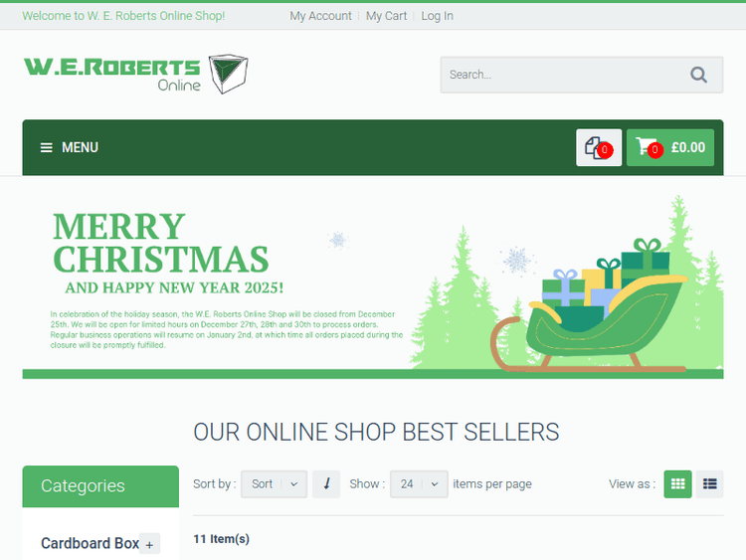Click the £0.00 cart total
This screenshot has width=746, height=560.
pyautogui.click(x=688, y=147)
